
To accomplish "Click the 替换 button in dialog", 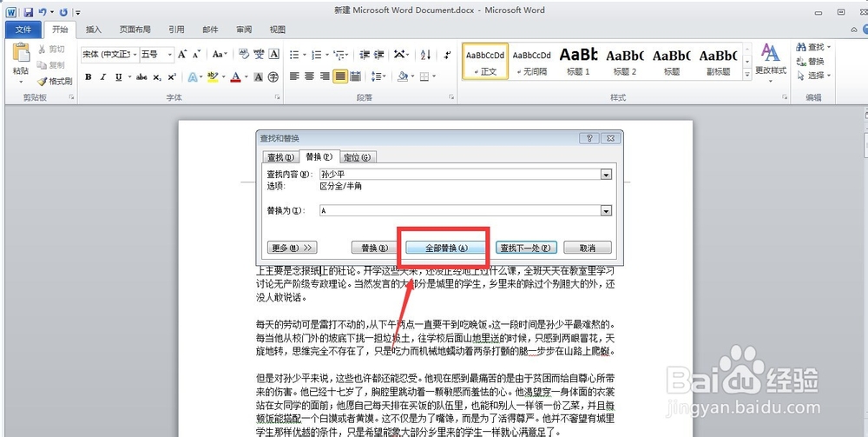I will (375, 248).
